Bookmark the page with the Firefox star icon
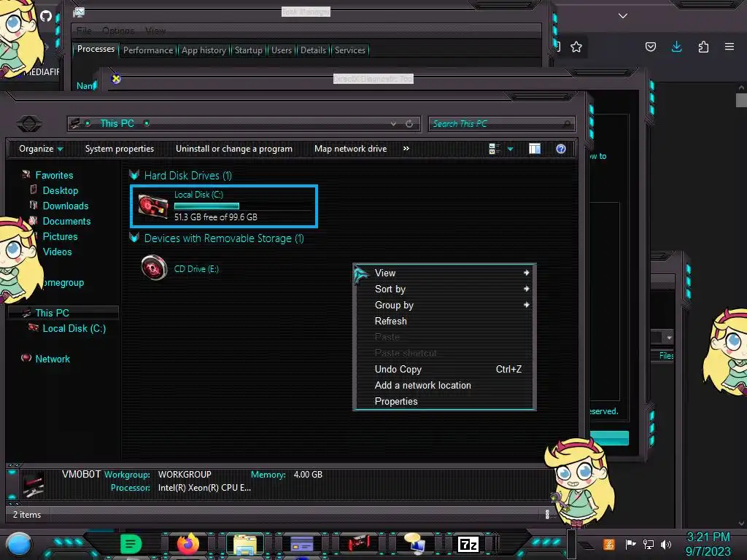The width and height of the screenshot is (747, 560). click(576, 47)
